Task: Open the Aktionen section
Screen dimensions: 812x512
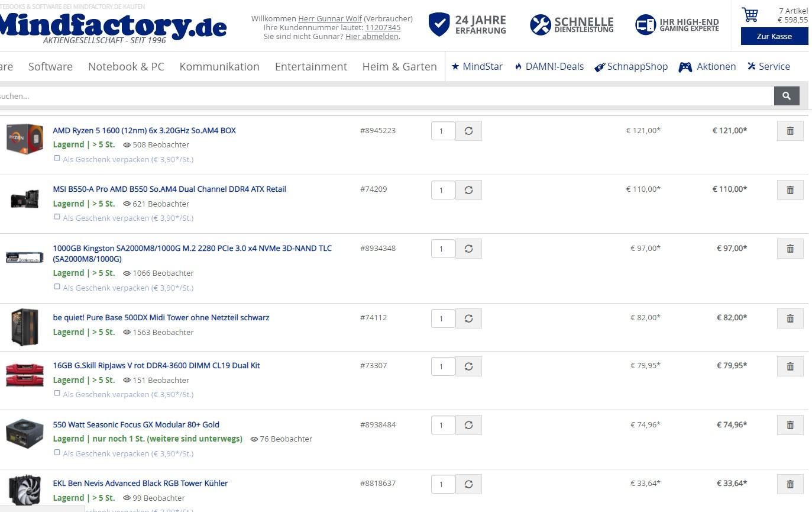Action: (x=707, y=66)
